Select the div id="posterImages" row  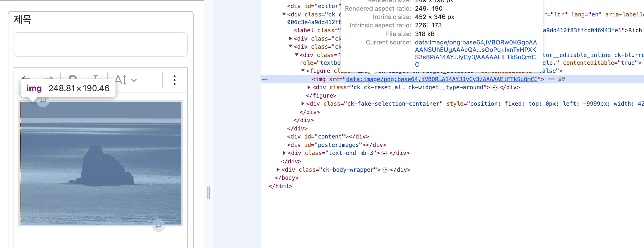click(337, 145)
